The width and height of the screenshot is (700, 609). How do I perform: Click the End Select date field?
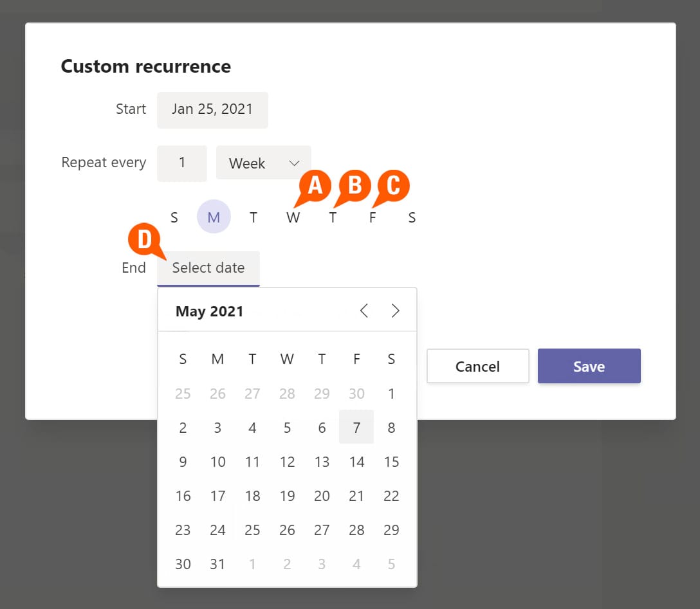208,268
